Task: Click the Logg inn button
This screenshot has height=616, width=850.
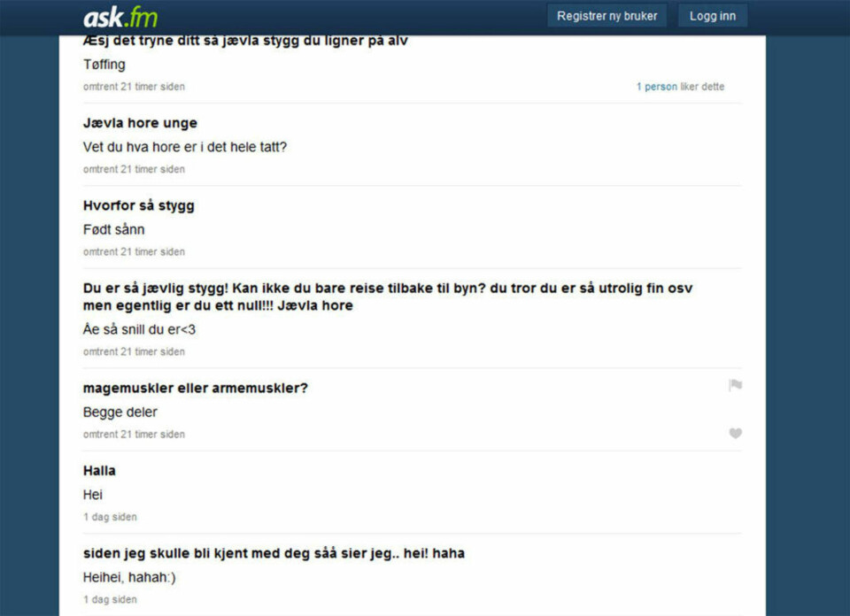Action: point(712,16)
